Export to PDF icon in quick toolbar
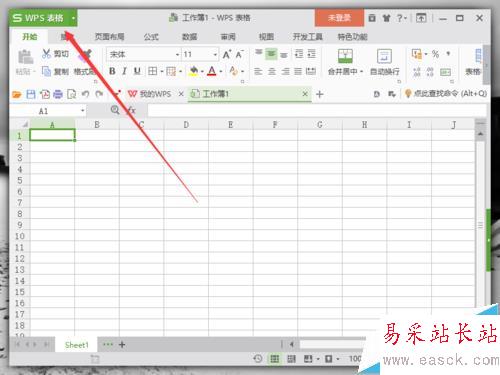500x375 pixels. pyautogui.click(x=45, y=94)
